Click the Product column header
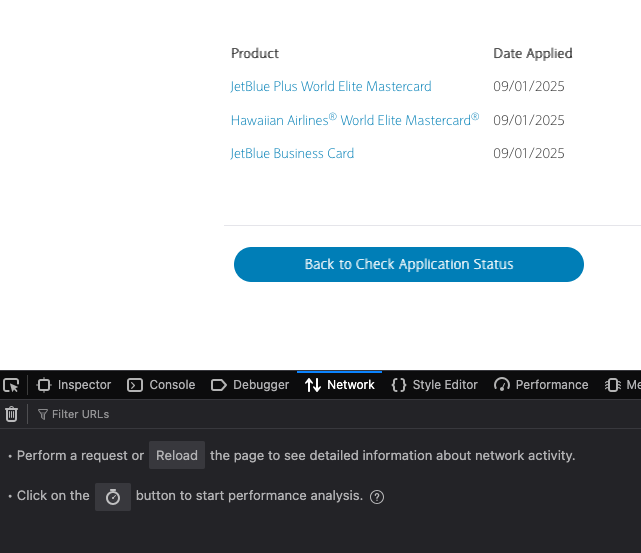 [255, 54]
